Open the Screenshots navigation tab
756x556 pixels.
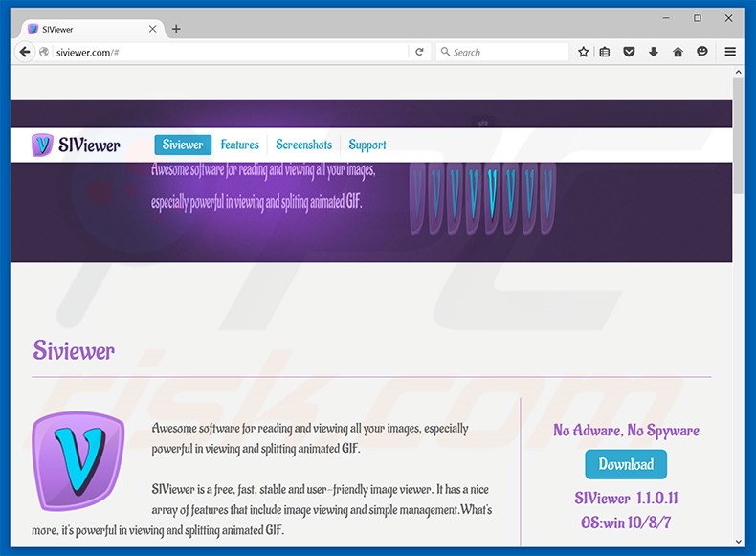pos(303,145)
